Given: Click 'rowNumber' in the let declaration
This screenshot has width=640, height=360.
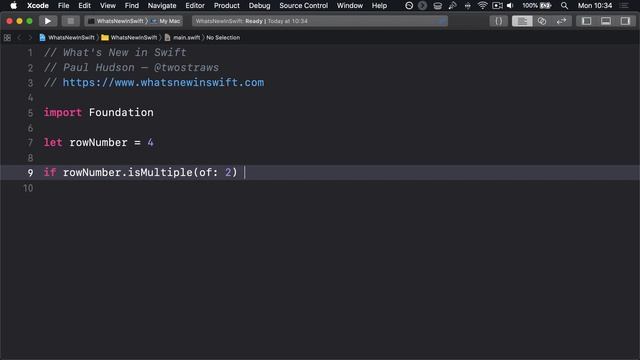Looking at the screenshot, I should point(98,142).
